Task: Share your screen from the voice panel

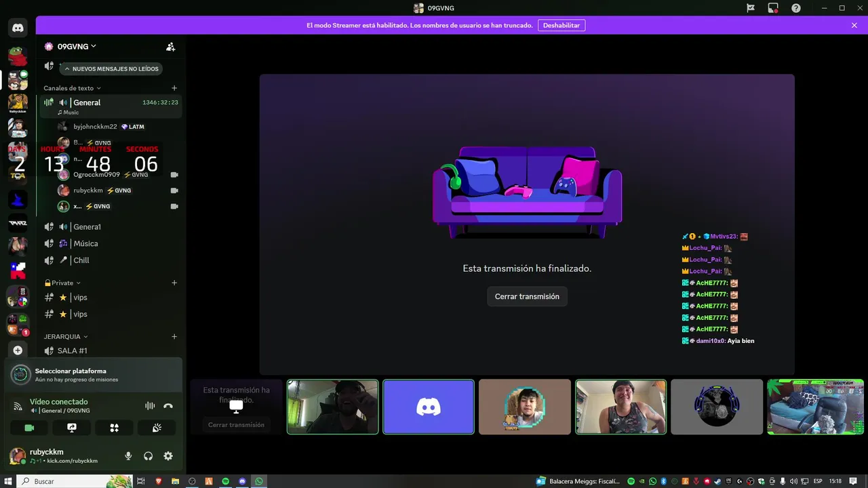Action: (72, 428)
